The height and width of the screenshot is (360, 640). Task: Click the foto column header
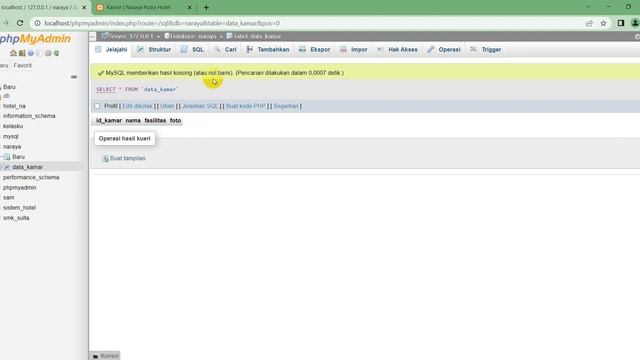tap(176, 120)
